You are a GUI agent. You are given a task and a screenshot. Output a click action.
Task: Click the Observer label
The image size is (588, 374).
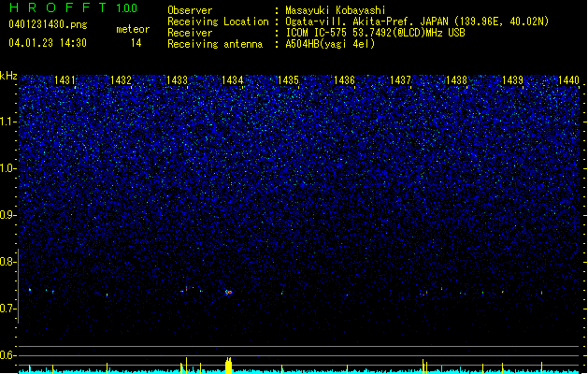pos(190,10)
